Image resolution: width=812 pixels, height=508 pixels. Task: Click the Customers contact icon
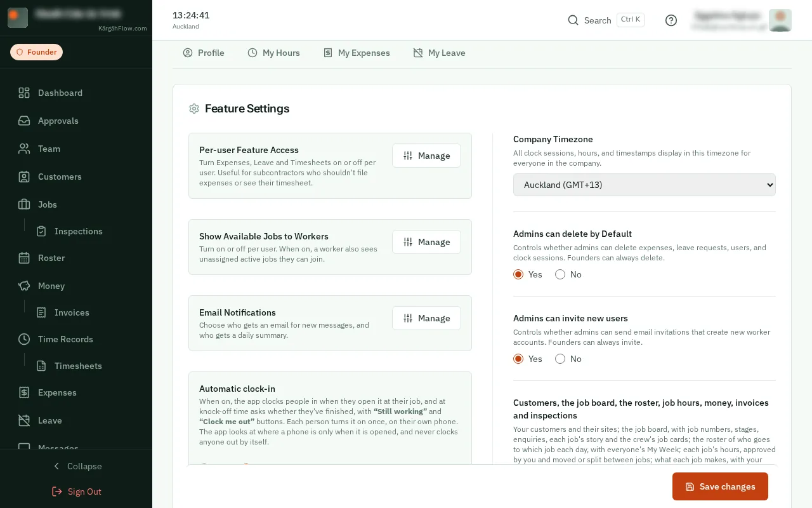pos(24,177)
